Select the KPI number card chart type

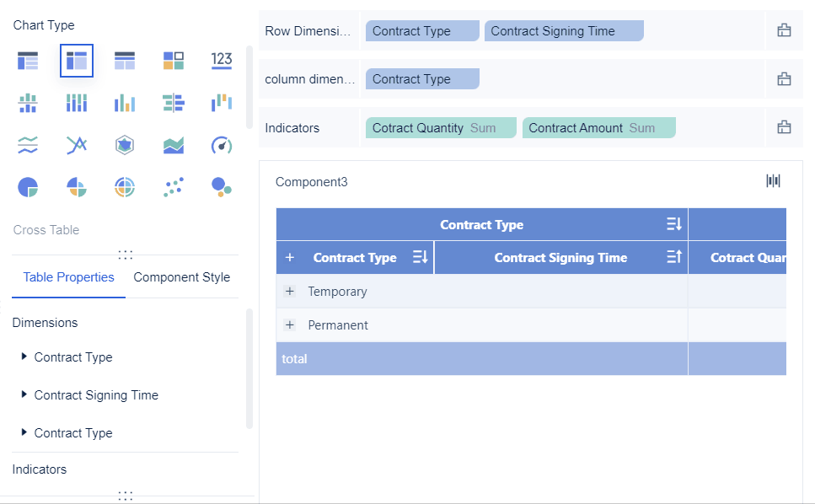pyautogui.click(x=222, y=60)
